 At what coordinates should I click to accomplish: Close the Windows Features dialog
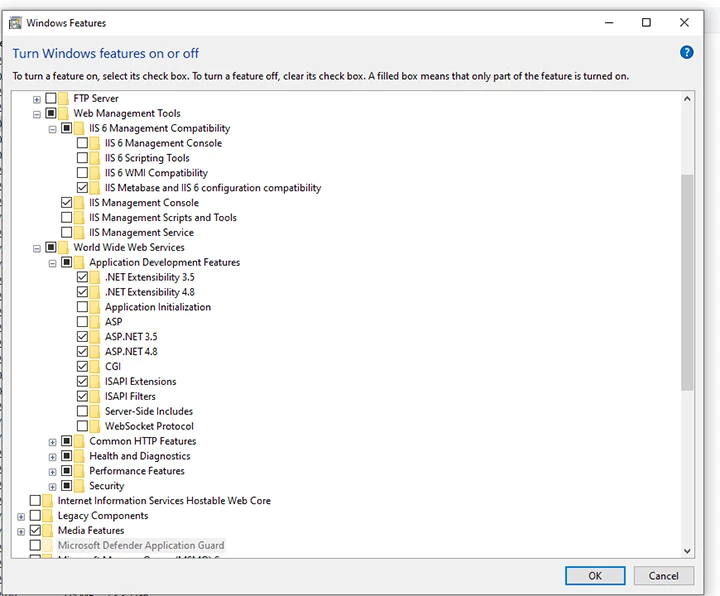point(684,22)
